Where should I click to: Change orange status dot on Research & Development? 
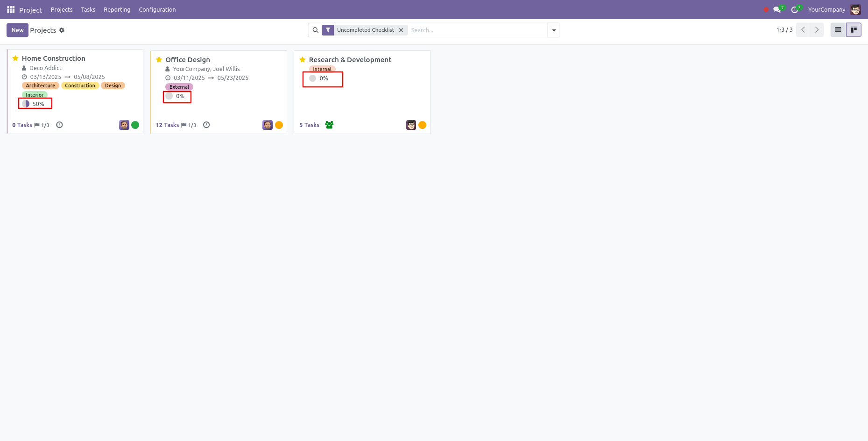point(423,125)
